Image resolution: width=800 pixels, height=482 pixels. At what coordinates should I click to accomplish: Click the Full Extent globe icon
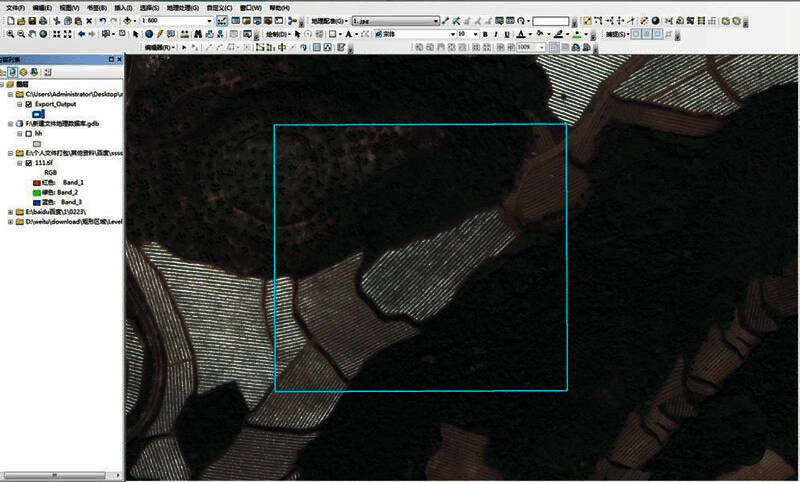(x=43, y=34)
